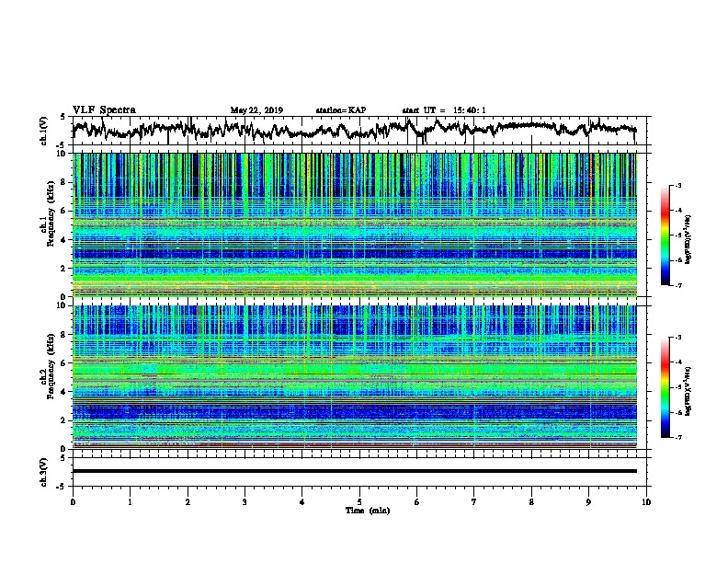
Task: Click the time axis tick label "7"
Action: (x=474, y=502)
